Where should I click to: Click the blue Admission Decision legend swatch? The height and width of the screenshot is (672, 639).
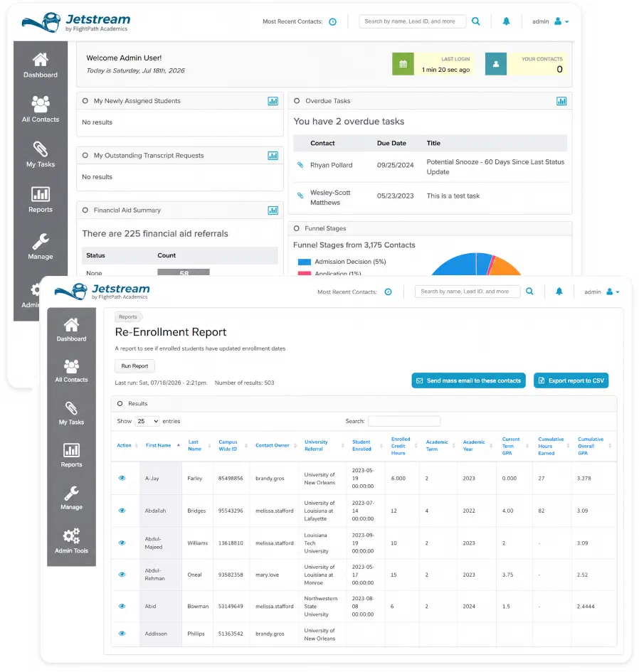pyautogui.click(x=304, y=262)
